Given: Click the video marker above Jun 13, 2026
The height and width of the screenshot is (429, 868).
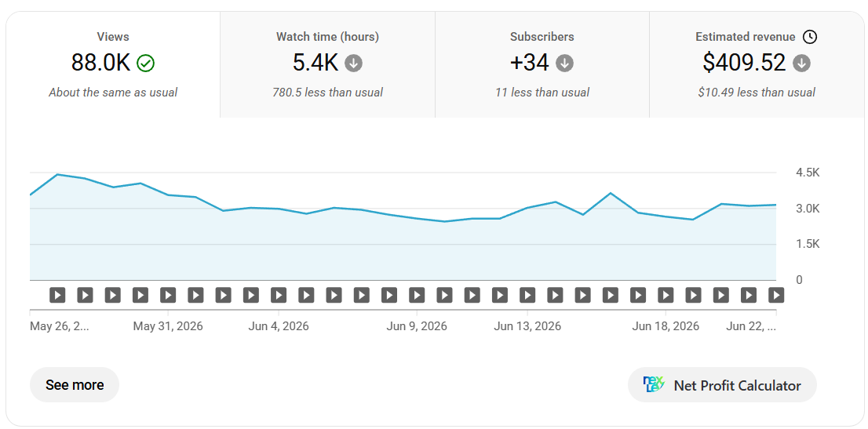Looking at the screenshot, I should pos(527,295).
